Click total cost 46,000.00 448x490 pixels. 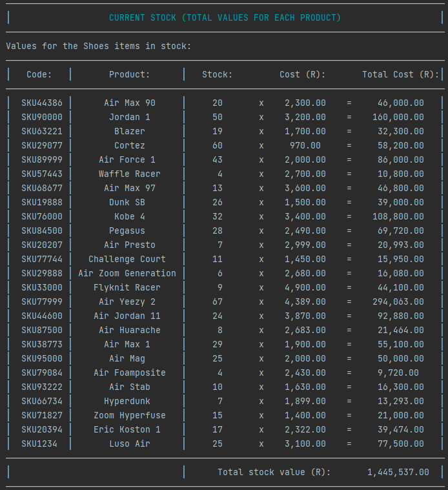(x=400, y=103)
